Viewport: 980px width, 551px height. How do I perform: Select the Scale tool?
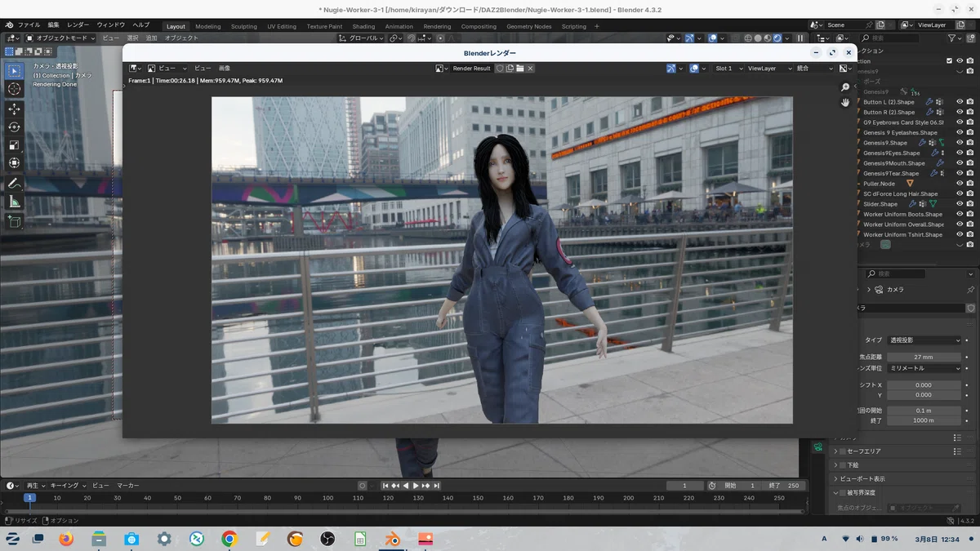point(15,144)
